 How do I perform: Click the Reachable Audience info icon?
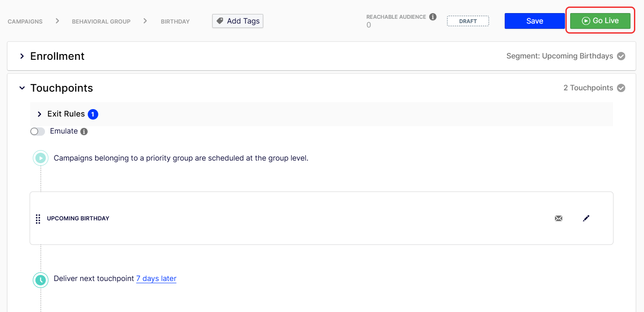[433, 17]
